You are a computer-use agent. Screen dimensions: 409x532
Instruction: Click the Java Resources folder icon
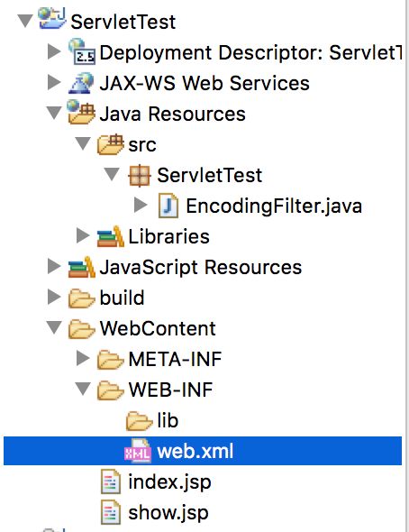(x=81, y=113)
